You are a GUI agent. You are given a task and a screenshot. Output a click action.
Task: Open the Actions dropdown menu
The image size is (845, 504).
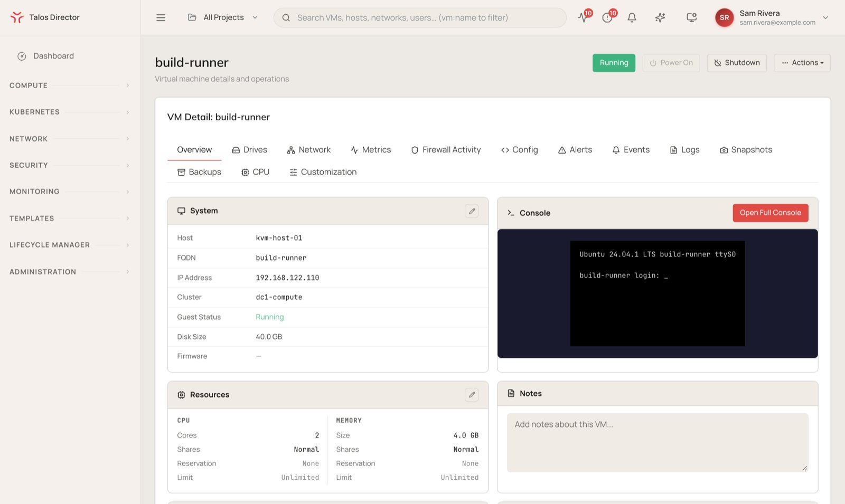click(x=802, y=63)
